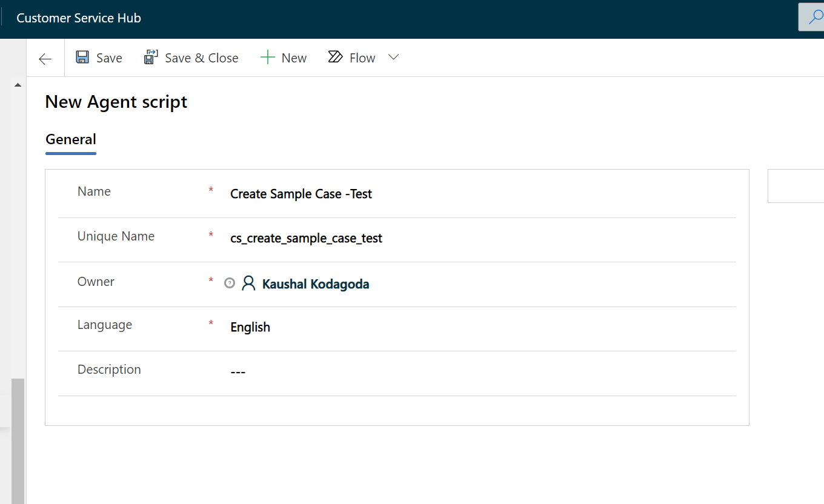Click the owner status indicator icon
This screenshot has width=824, height=504.
(x=229, y=283)
